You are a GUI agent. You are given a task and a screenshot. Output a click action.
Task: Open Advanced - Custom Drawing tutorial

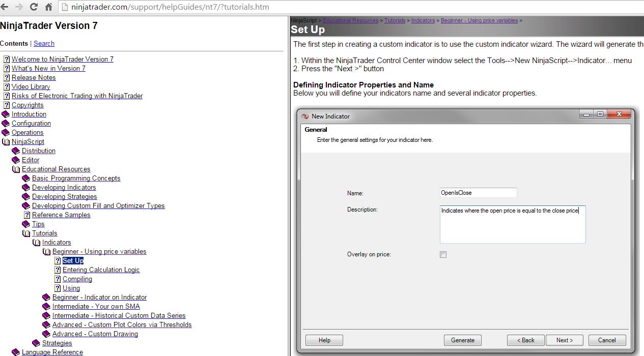click(95, 334)
